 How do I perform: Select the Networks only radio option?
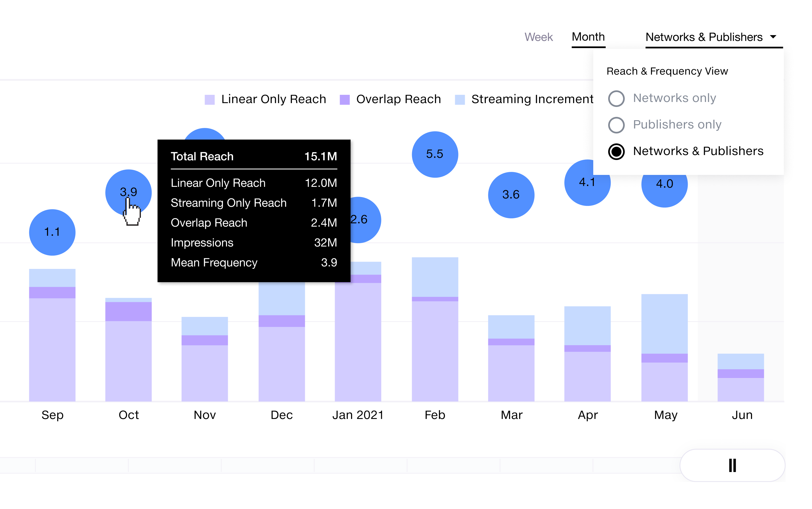click(616, 98)
